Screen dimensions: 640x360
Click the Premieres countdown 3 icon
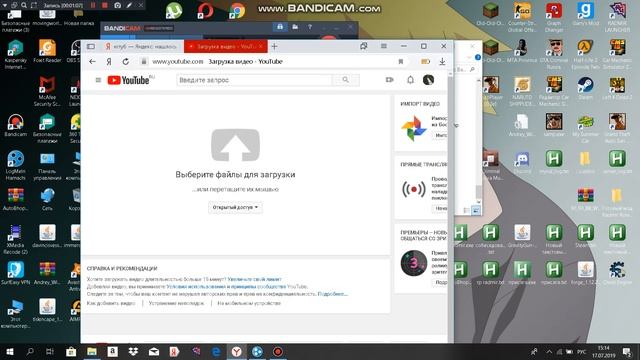point(413,263)
